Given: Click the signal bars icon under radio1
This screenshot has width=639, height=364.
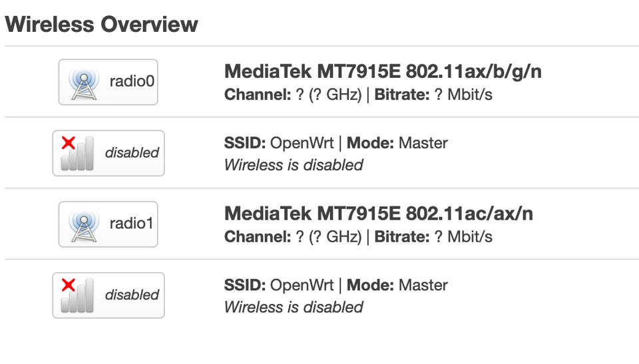Looking at the screenshot, I should click(x=77, y=296).
